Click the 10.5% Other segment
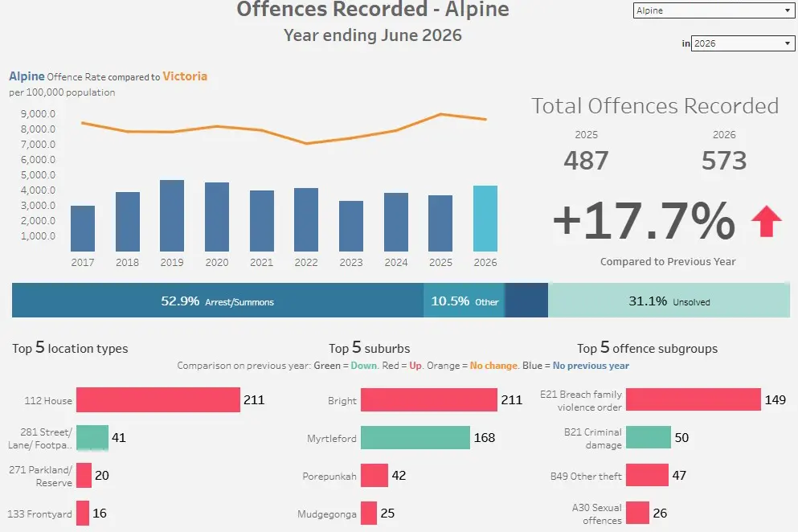This screenshot has width=798, height=532. (x=464, y=301)
